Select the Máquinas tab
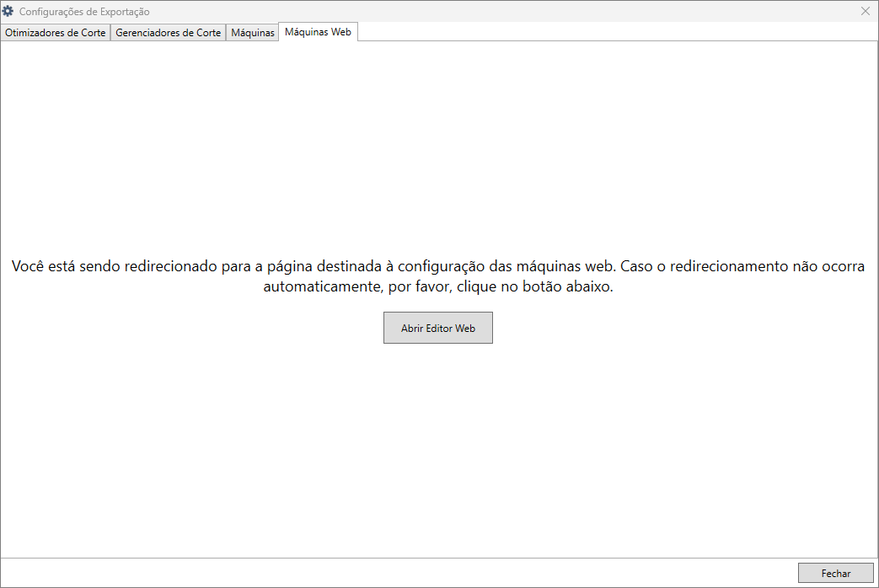 point(252,33)
